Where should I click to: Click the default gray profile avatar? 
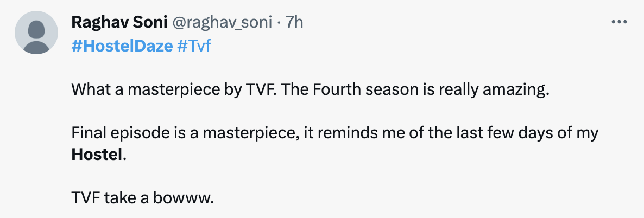click(36, 33)
